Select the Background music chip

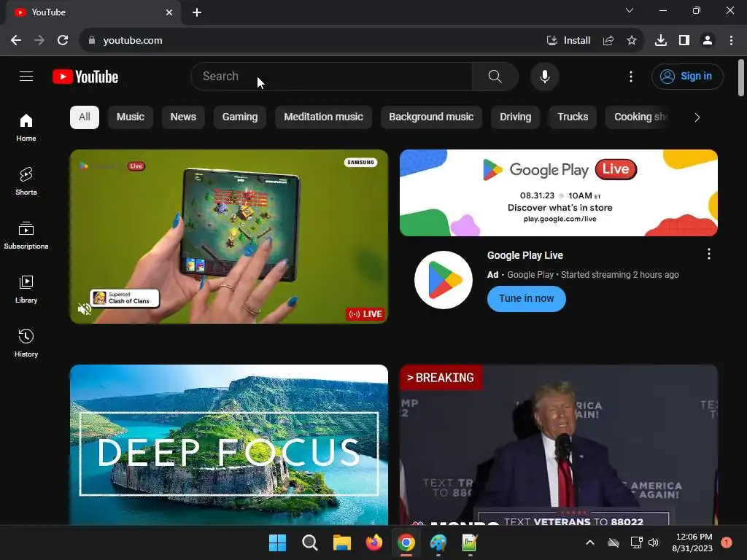tap(431, 117)
